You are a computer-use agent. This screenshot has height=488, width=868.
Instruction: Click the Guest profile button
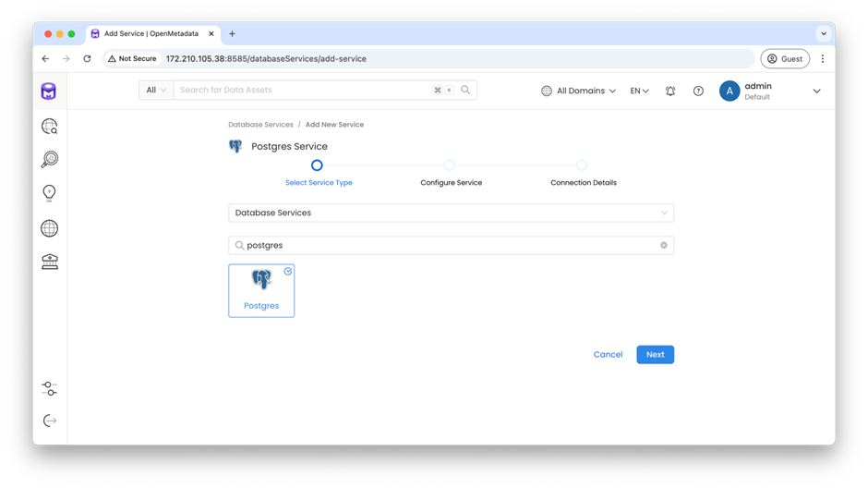[785, 59]
